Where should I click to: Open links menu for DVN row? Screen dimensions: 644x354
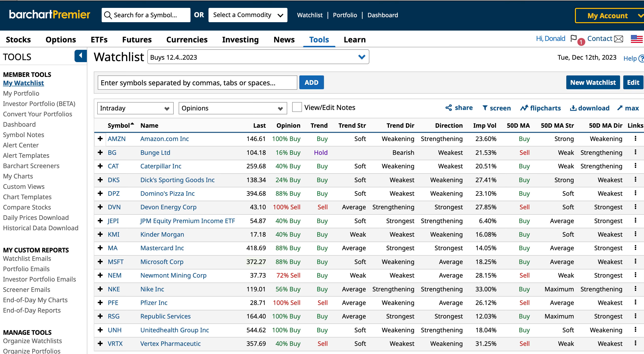click(635, 207)
